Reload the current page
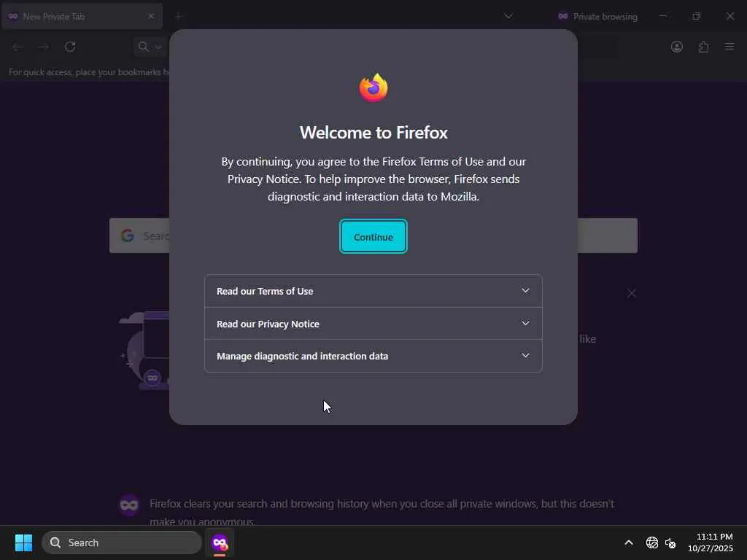The width and height of the screenshot is (747, 560). [x=70, y=47]
